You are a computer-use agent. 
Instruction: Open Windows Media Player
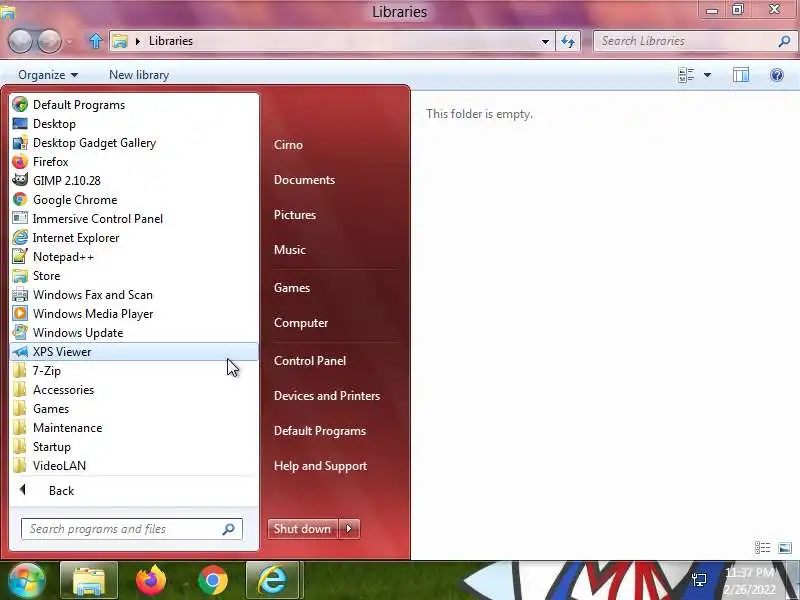coord(134,314)
